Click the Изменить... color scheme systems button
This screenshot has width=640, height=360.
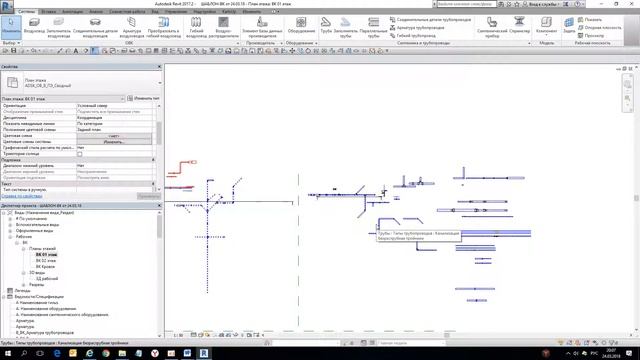(x=114, y=142)
